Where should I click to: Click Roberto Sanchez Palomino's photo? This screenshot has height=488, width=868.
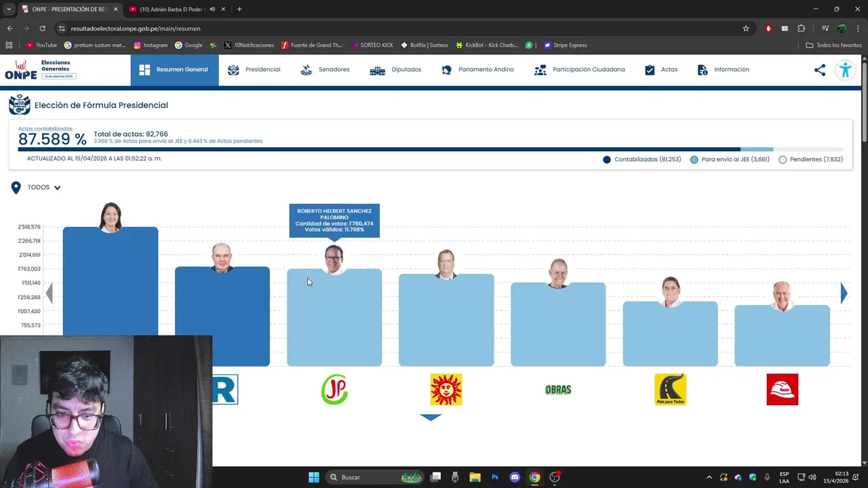tap(334, 260)
